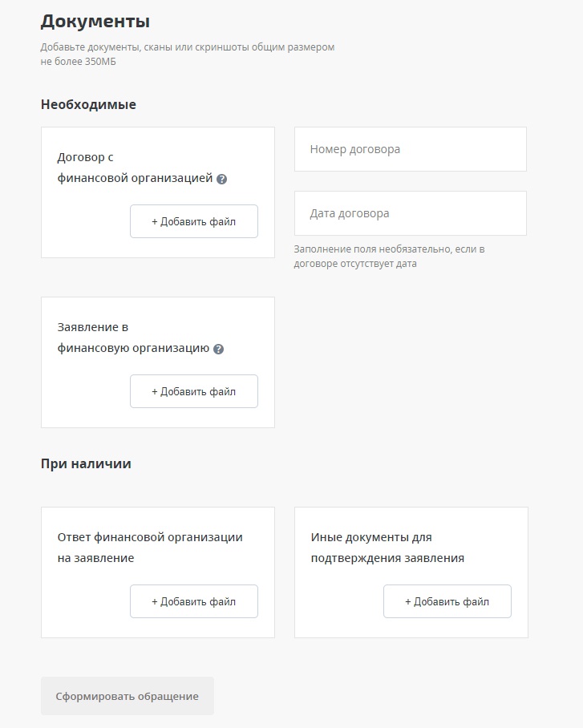
Task: Click the hint line starting with Заполнение поля необязательно
Action: (389, 249)
